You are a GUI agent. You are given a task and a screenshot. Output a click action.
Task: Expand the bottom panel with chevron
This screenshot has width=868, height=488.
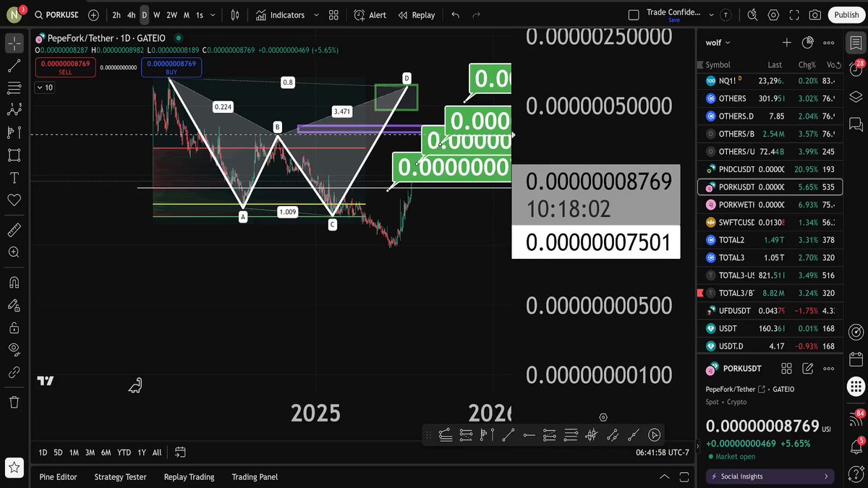[x=664, y=476]
